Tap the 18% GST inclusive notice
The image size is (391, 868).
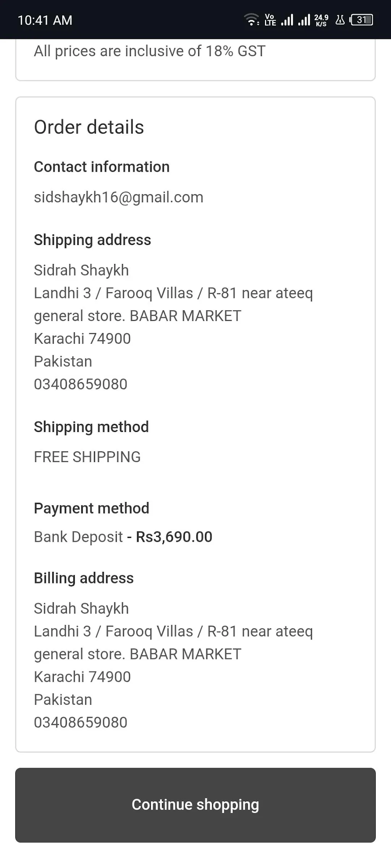[x=150, y=51]
